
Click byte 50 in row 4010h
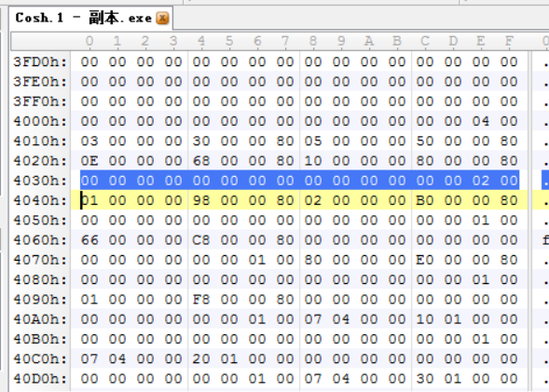(425, 142)
